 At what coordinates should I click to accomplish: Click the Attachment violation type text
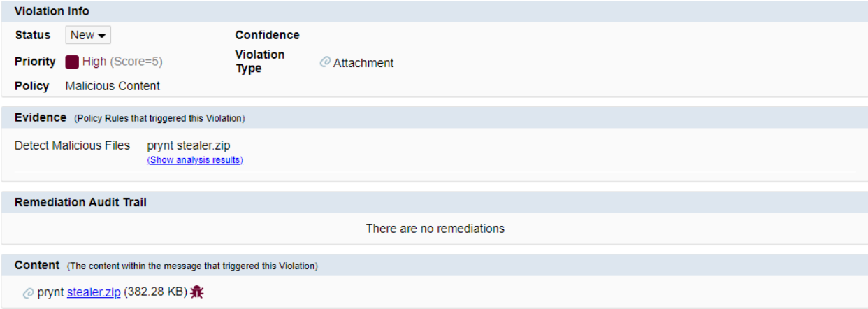(x=363, y=63)
